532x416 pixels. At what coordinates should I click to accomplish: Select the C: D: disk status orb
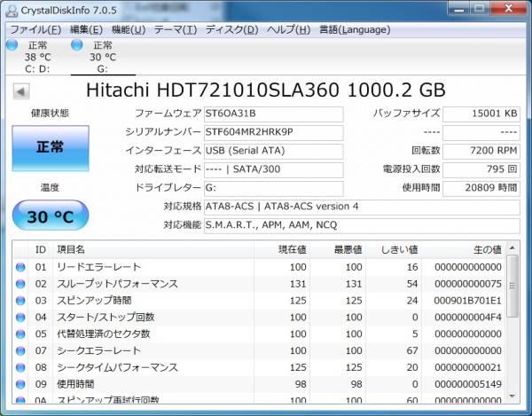point(12,44)
